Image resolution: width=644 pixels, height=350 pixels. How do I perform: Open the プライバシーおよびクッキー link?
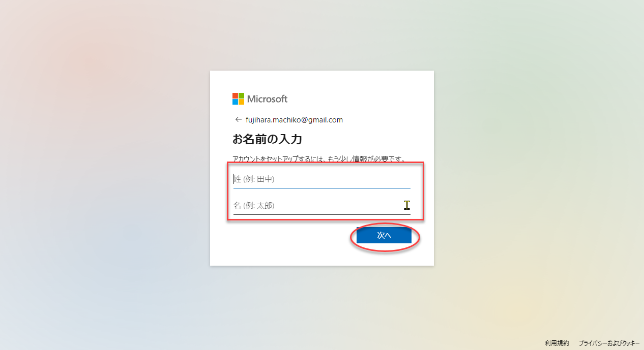click(609, 343)
